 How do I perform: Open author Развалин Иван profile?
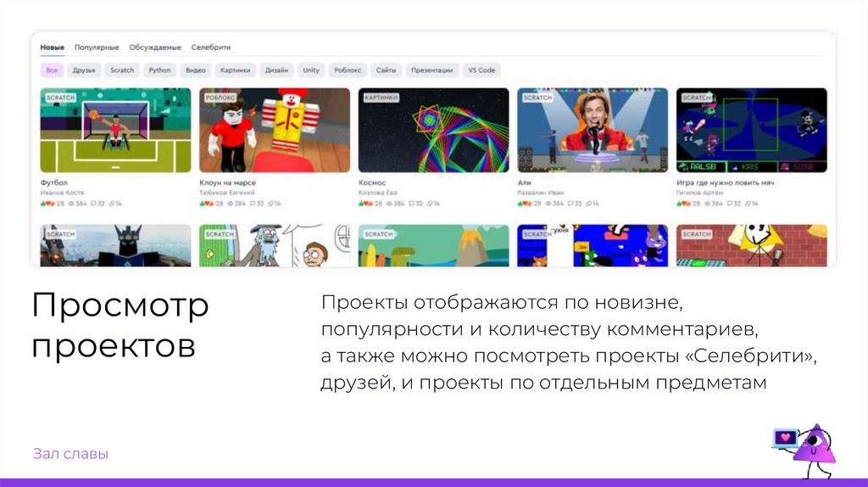coord(540,193)
